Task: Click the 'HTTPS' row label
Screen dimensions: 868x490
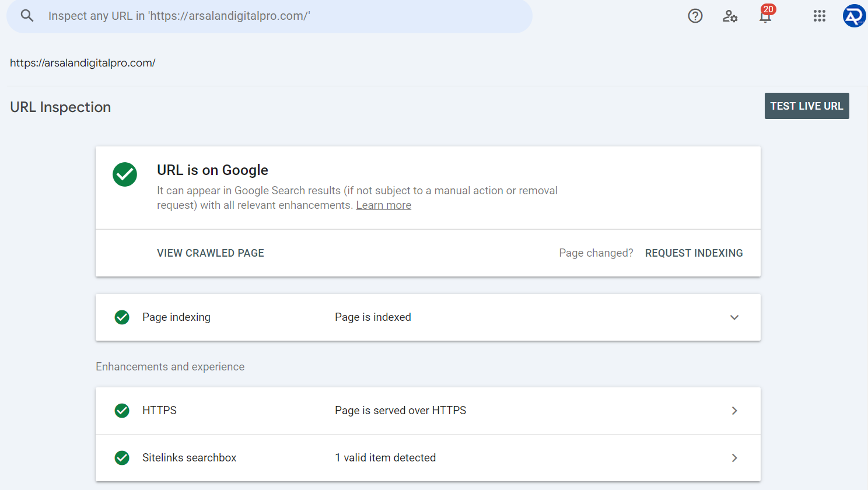Action: coord(159,411)
